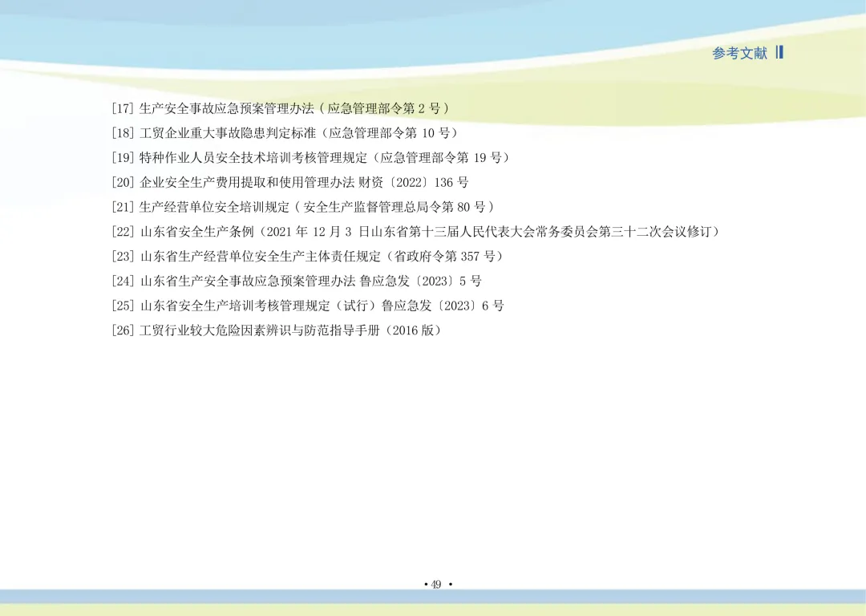Select reference [24] 山东省生产安全事故应急预案管理办法
The image size is (866, 616).
tap(297, 282)
